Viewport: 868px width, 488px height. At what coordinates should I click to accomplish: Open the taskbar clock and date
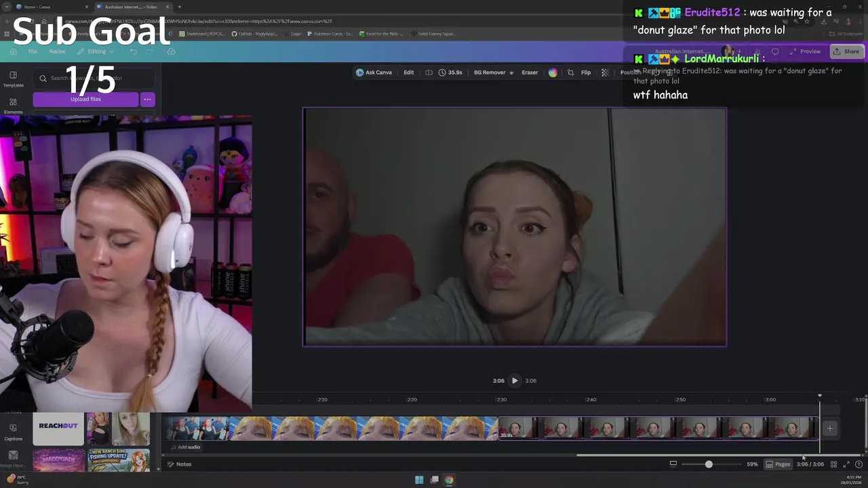(x=850, y=480)
